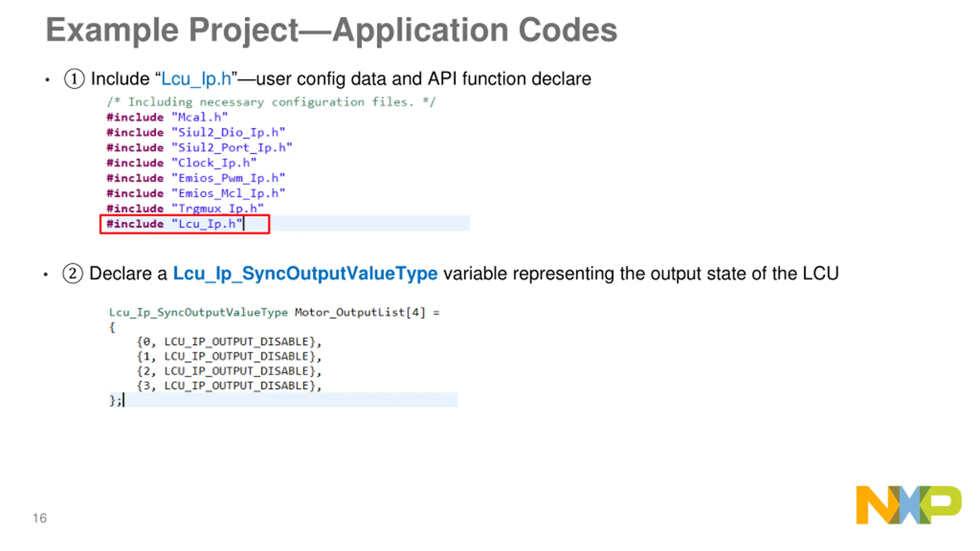Click the '{1, LCU_IP_OUTPUT_DISABLE},' row
980x551 pixels.
(229, 357)
